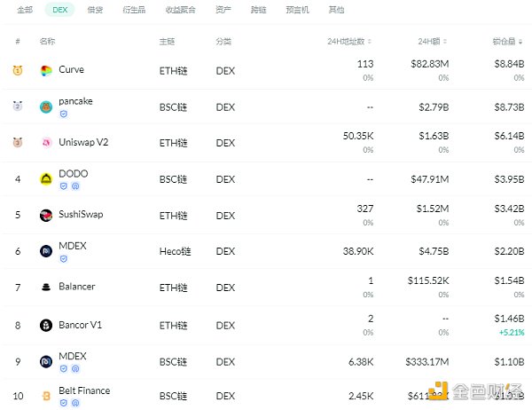This screenshot has height=410, width=532.
Task: Click the $1.10B locked value cell
Action: pyautogui.click(x=509, y=362)
